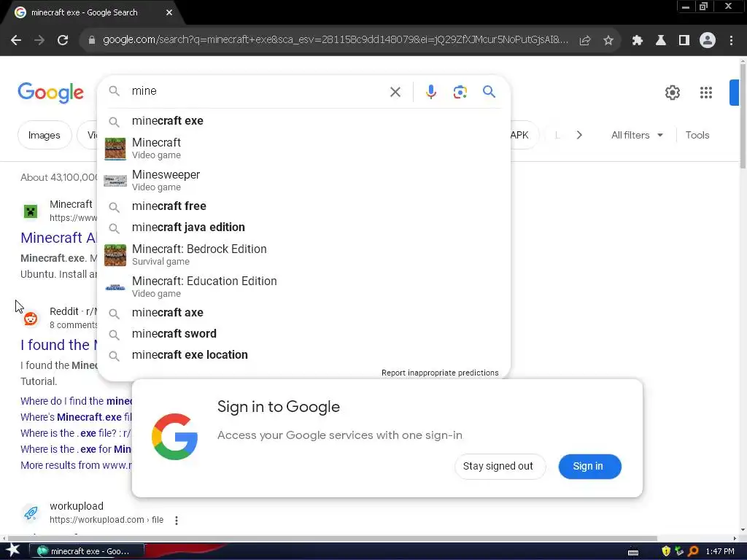This screenshot has height=560, width=747.
Task: Open the Google apps grid
Action: click(706, 93)
